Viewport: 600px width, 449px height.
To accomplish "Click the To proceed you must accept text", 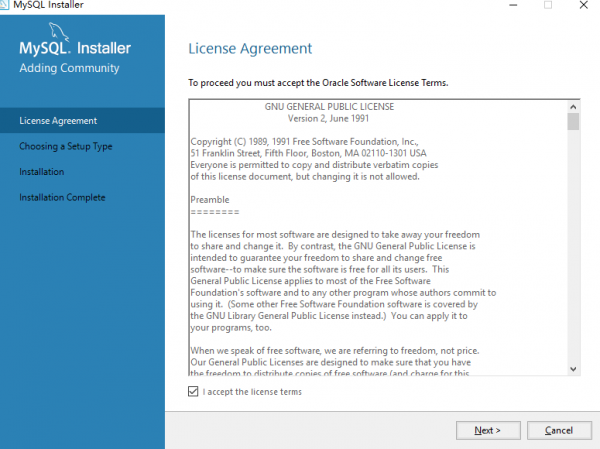I will pyautogui.click(x=318, y=83).
